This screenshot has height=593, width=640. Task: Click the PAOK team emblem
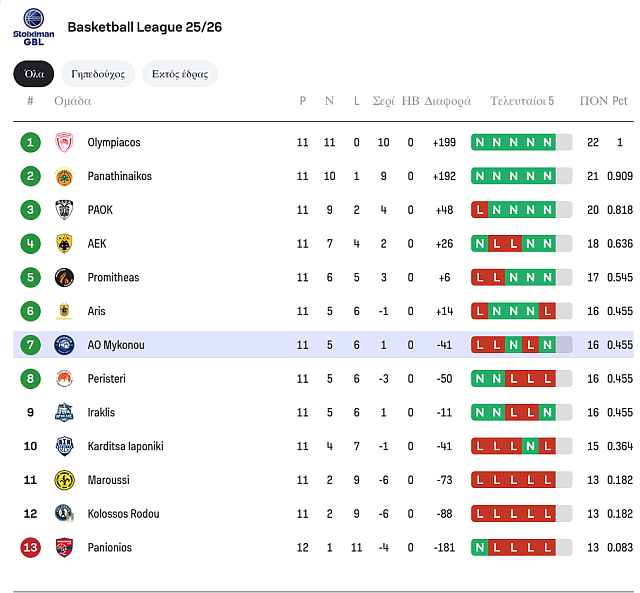64,210
